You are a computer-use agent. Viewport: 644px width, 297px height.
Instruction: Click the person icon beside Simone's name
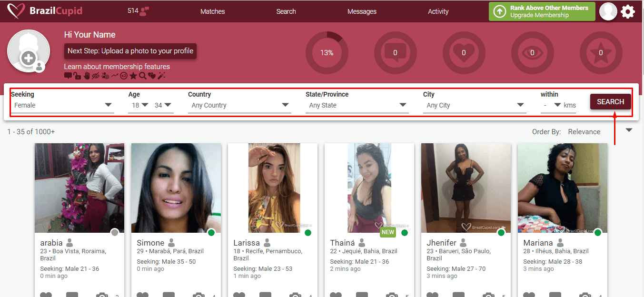pos(171,243)
